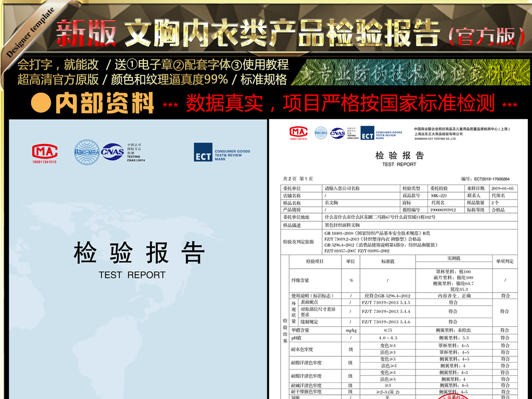Click the banner title 文胸内衣类产品检验报告

coord(282,33)
